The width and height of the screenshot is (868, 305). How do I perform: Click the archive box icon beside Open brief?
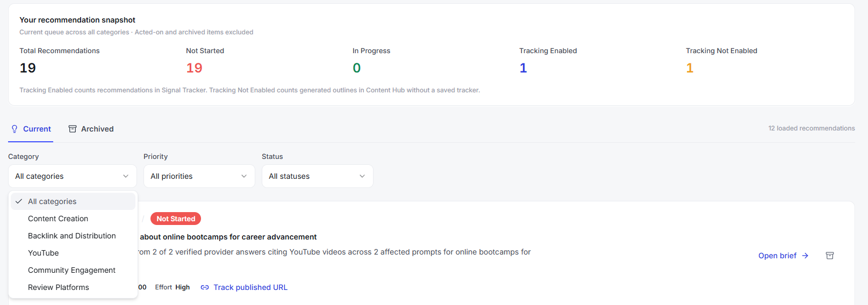click(830, 256)
